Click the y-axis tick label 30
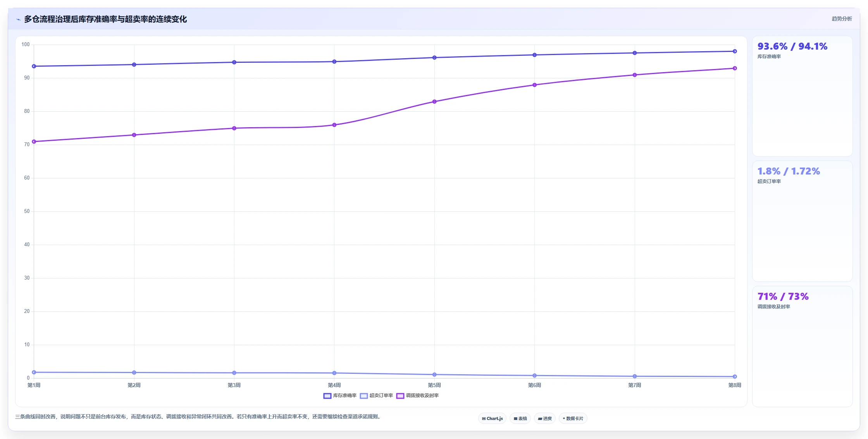 [27, 278]
